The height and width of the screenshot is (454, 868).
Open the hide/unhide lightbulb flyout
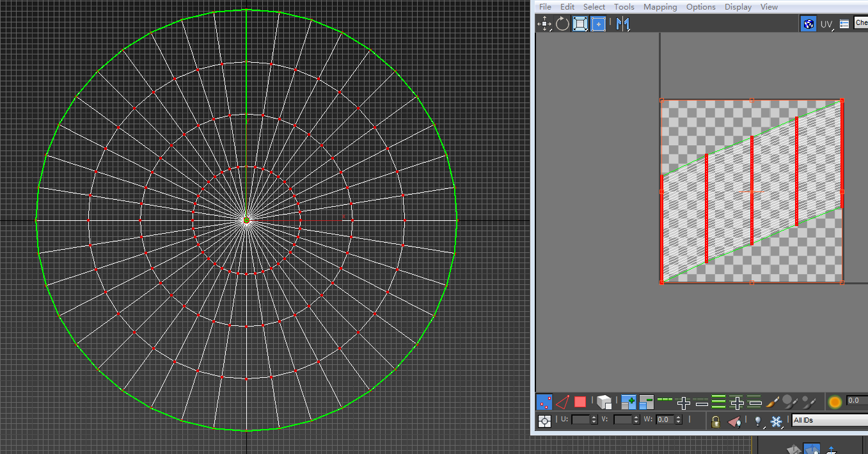point(758,421)
